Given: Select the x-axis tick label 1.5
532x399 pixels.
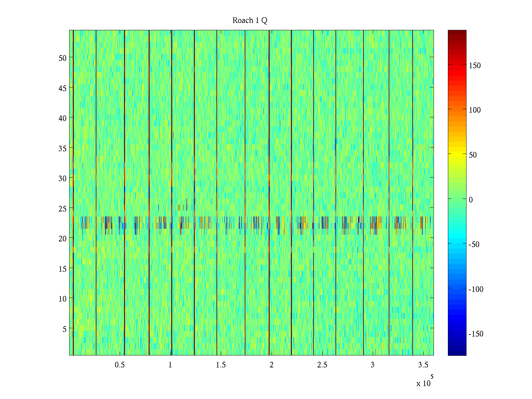Looking at the screenshot, I should coord(221,365).
